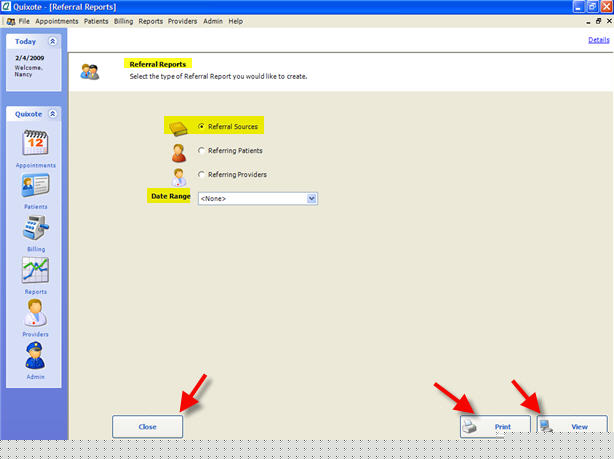Open the Reports chart icon in sidebar
614x459 pixels.
point(35,270)
